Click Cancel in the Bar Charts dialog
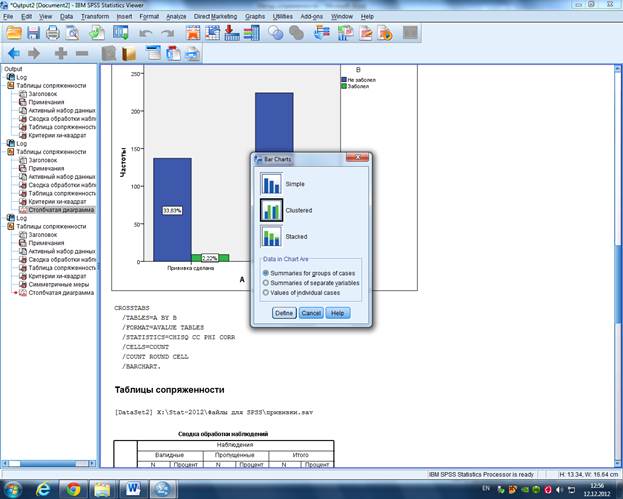623x499 pixels. (x=311, y=313)
